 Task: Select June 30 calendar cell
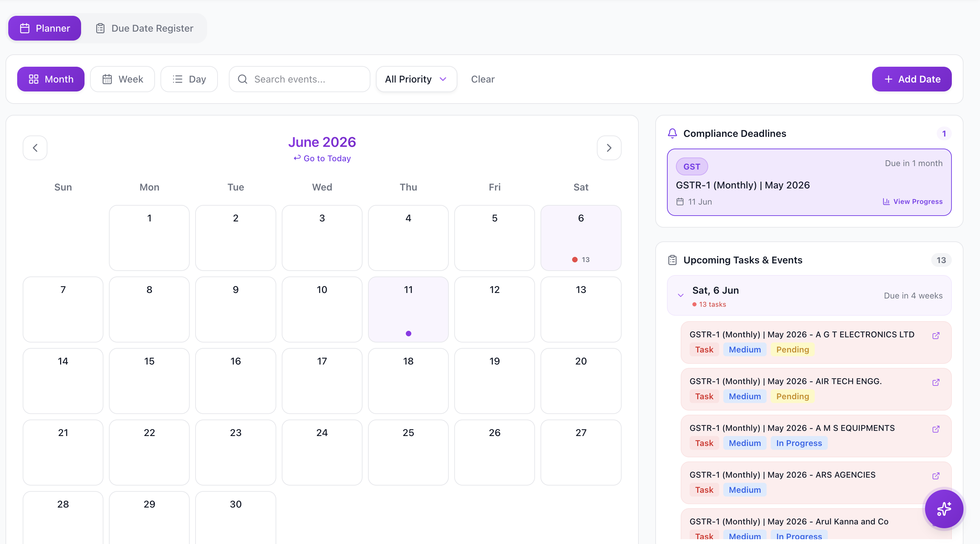[x=235, y=518]
